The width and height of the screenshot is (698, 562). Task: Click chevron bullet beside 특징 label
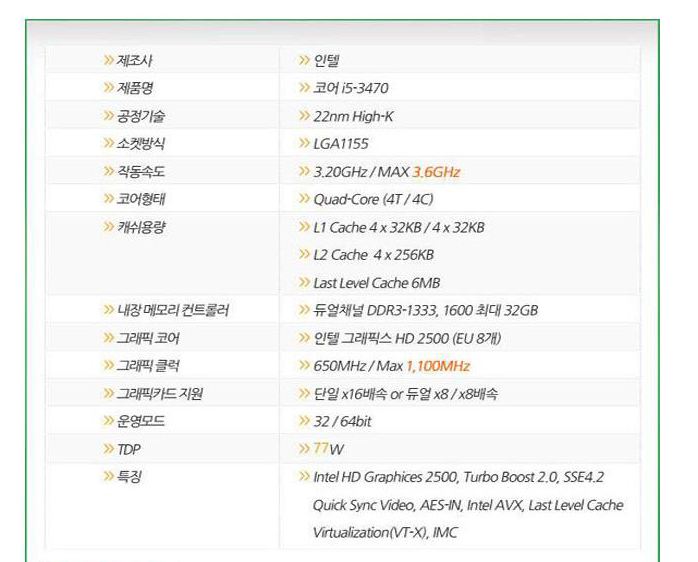click(108, 476)
